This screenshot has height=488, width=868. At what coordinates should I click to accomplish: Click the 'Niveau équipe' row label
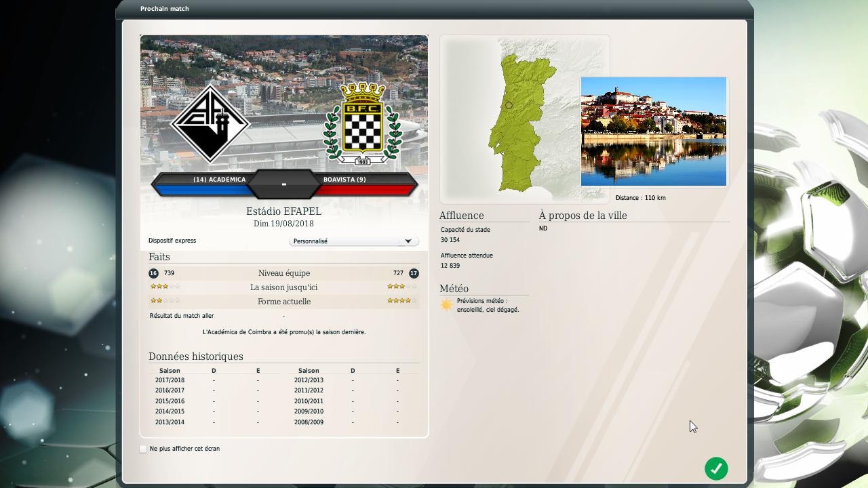(284, 273)
